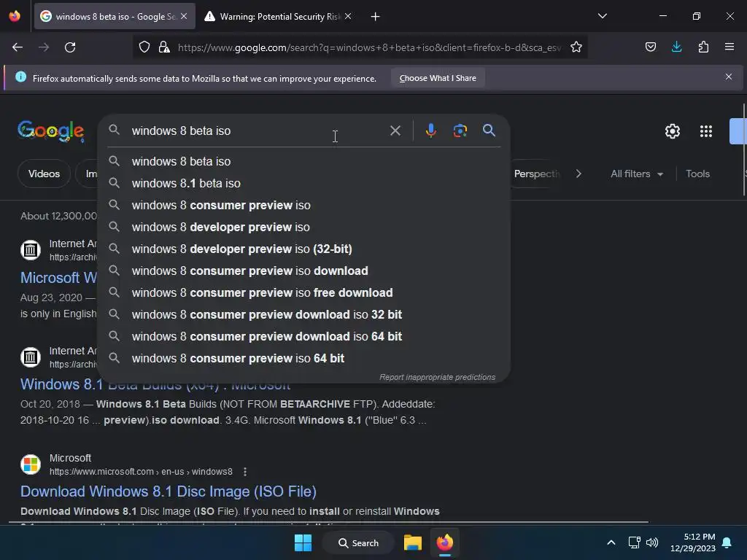This screenshot has width=747, height=560.
Task: Dismiss the Firefox data notification bar
Action: point(729,77)
